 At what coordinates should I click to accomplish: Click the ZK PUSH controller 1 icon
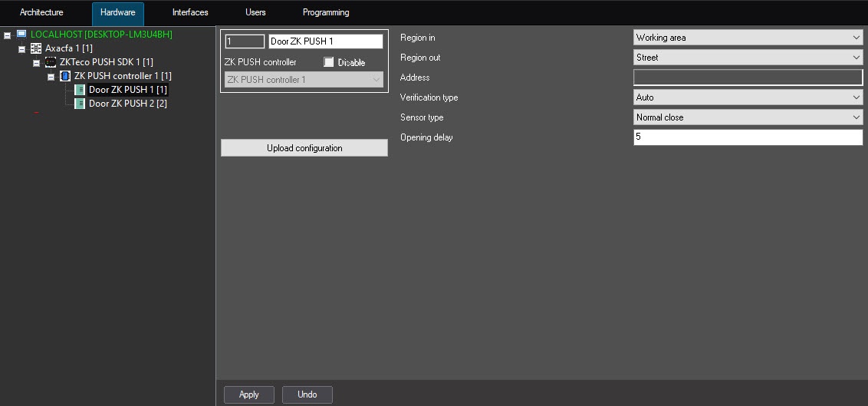tap(64, 76)
